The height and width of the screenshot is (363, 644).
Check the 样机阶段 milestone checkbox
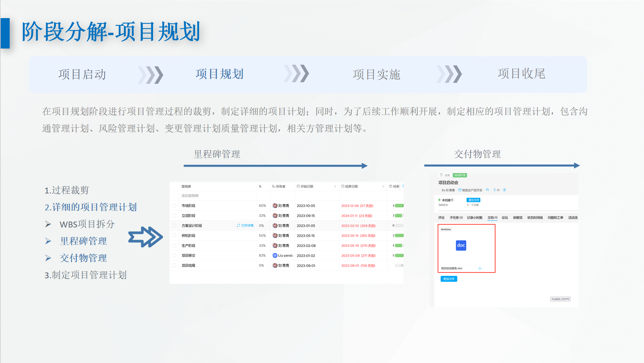[x=174, y=236]
